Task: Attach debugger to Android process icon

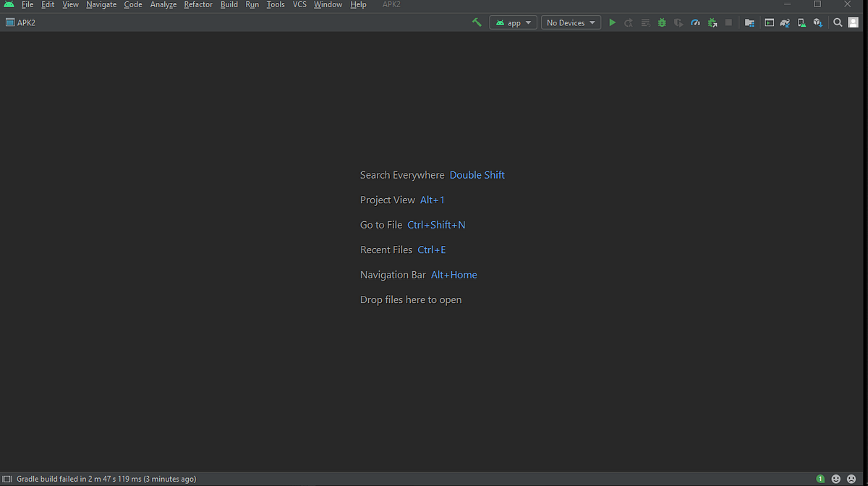Action: 712,22
